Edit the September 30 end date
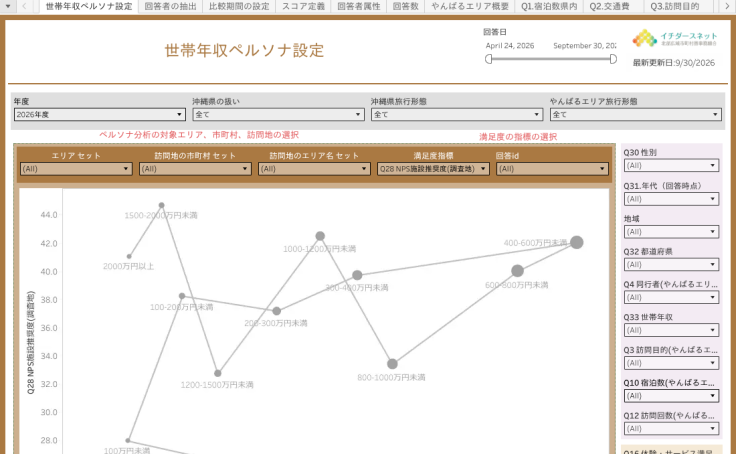The height and width of the screenshot is (454, 736). (584, 46)
